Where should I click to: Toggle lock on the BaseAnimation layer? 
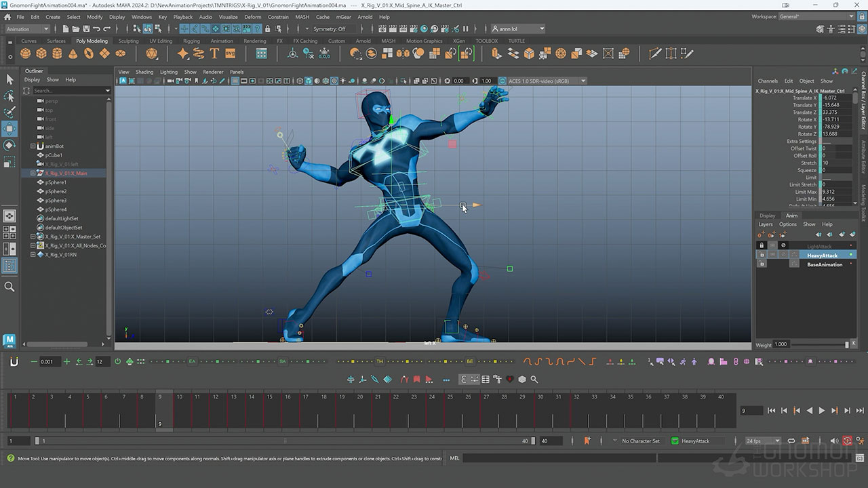click(762, 264)
